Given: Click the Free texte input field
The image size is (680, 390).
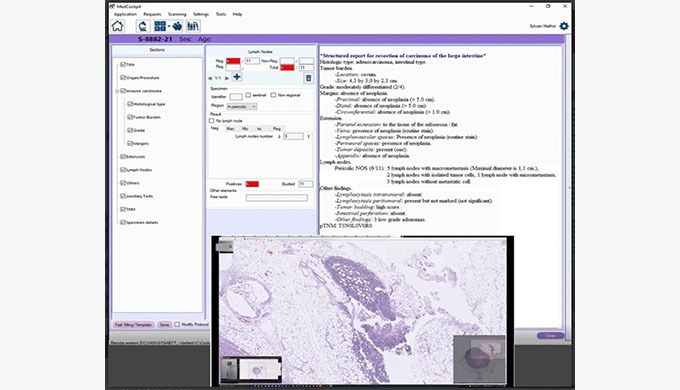Looking at the screenshot, I should [x=277, y=198].
